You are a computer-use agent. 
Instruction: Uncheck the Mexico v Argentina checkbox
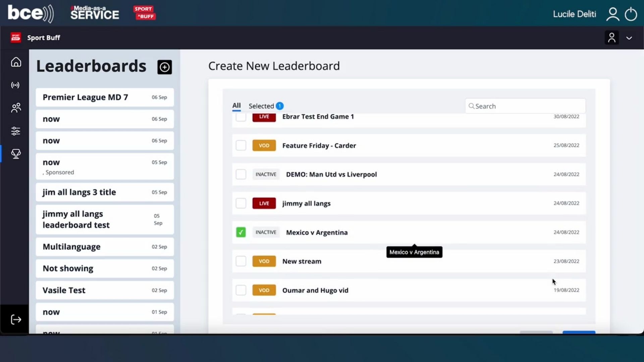240,232
